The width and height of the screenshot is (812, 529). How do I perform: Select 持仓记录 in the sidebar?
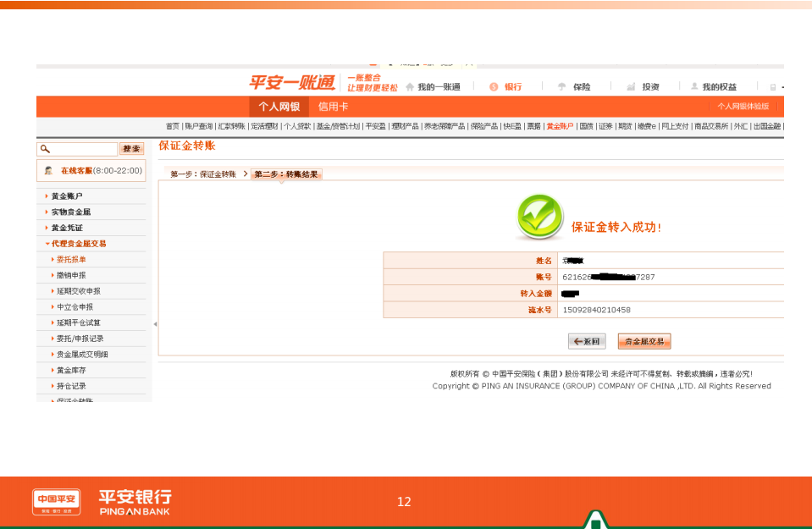point(71,386)
